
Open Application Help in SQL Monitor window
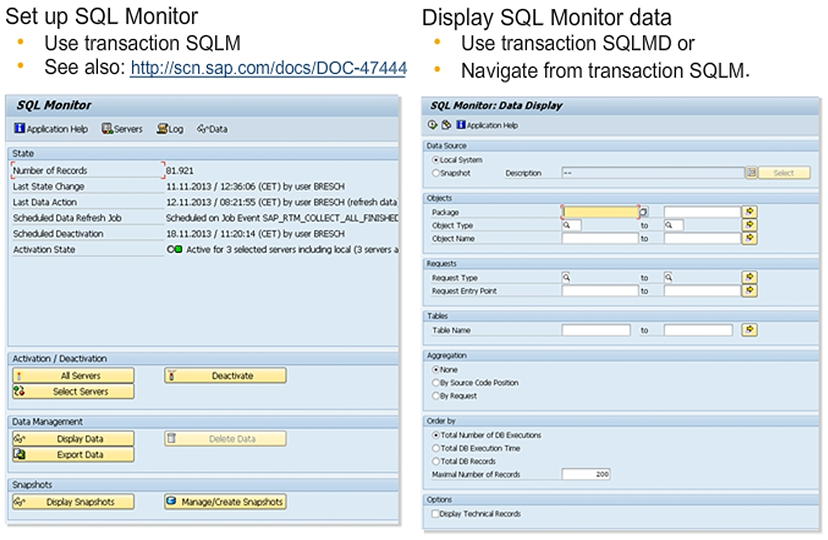tap(51, 129)
